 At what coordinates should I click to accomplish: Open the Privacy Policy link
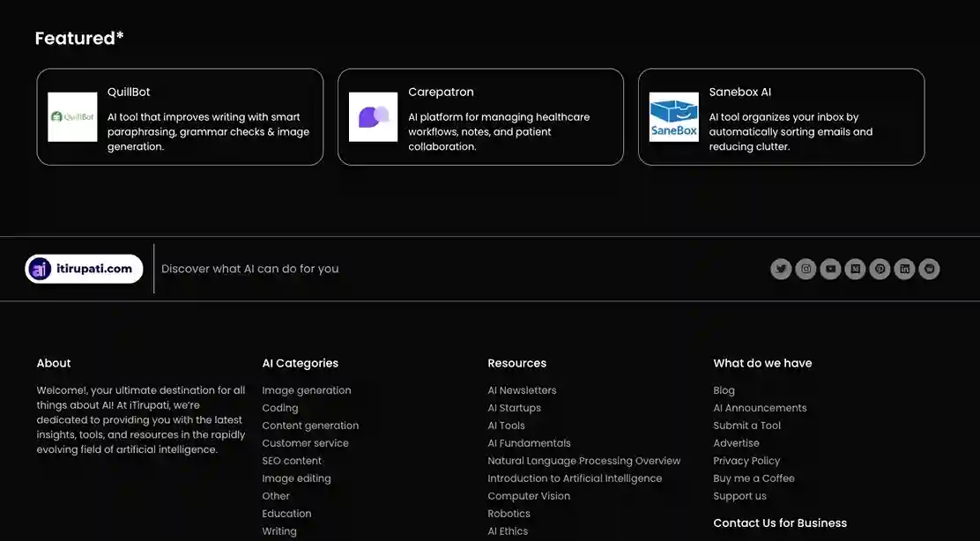[746, 461]
